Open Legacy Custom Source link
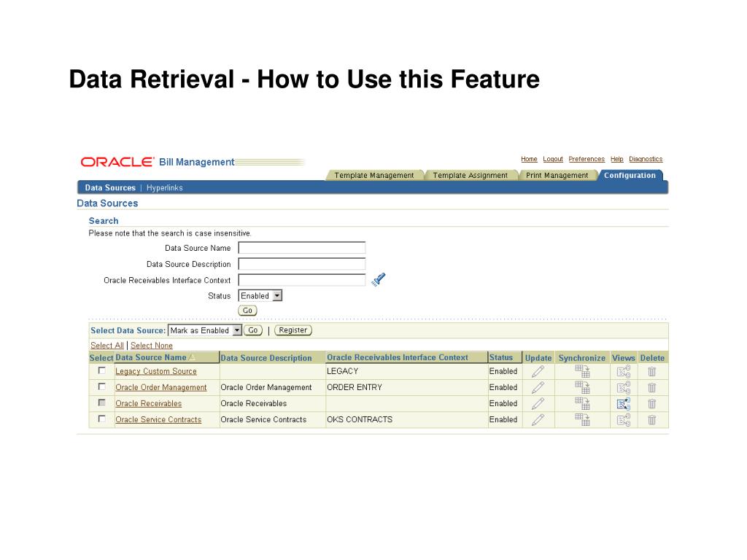 (x=156, y=371)
